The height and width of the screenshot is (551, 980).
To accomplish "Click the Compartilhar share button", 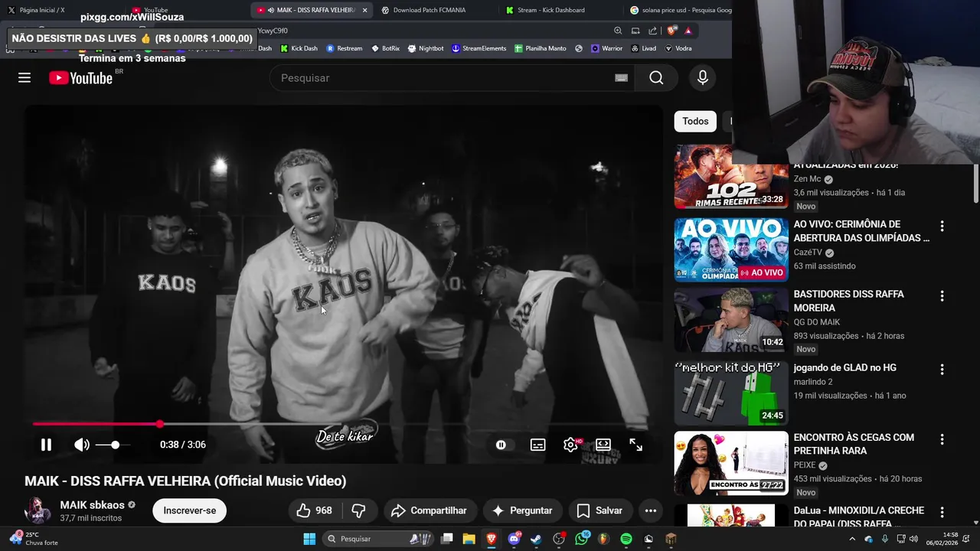I will [429, 510].
